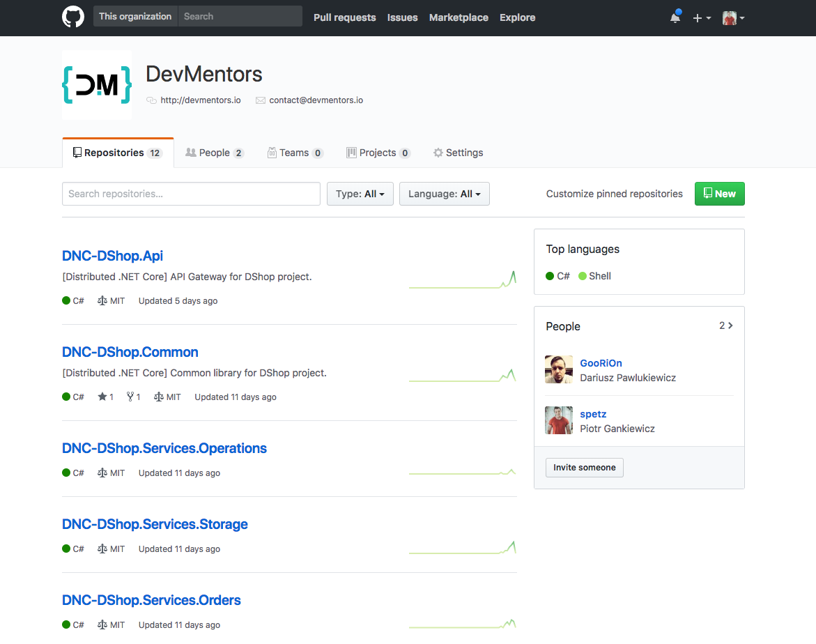Screen dimensions: 816x644
Task: Expand the People count 2 chevron
Action: pos(726,325)
